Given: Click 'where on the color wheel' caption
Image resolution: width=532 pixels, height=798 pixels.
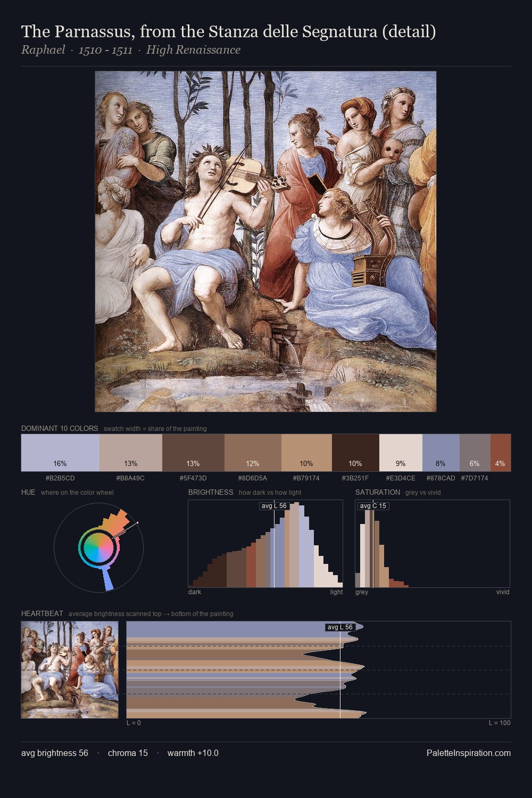Looking at the screenshot, I should (x=77, y=493).
